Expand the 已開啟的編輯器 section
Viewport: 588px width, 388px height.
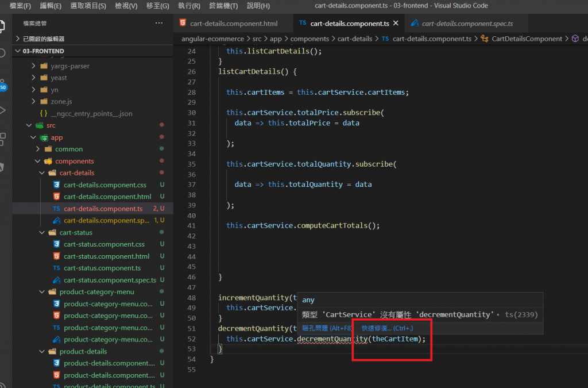(43, 39)
